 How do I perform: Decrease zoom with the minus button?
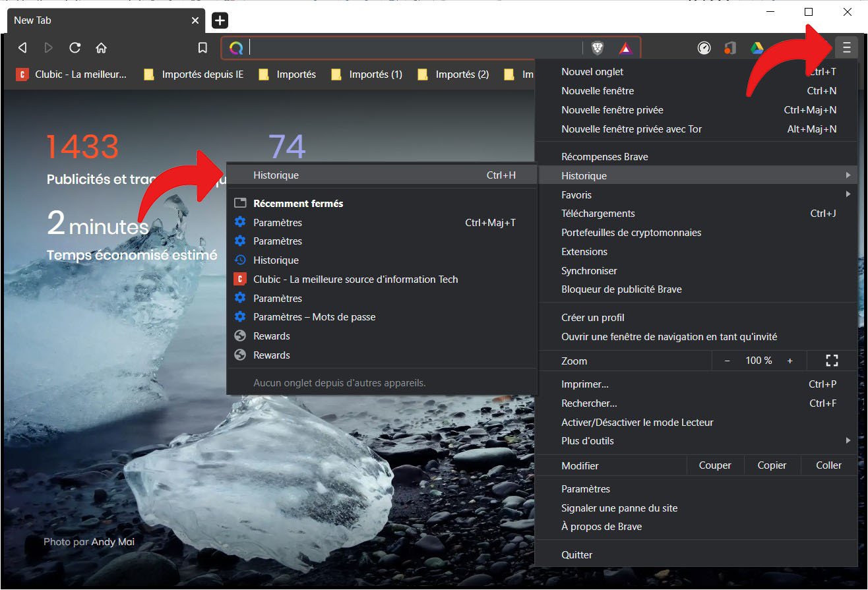click(727, 361)
